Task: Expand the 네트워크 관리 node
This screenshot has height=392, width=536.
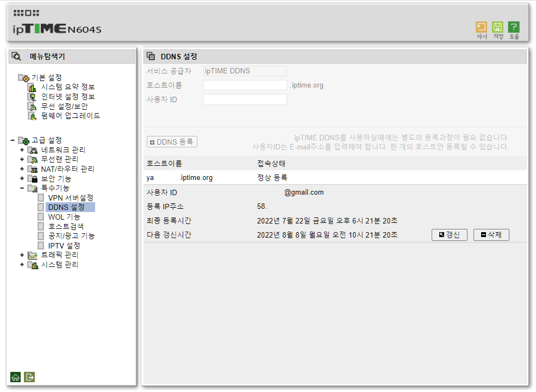Action: pos(22,150)
